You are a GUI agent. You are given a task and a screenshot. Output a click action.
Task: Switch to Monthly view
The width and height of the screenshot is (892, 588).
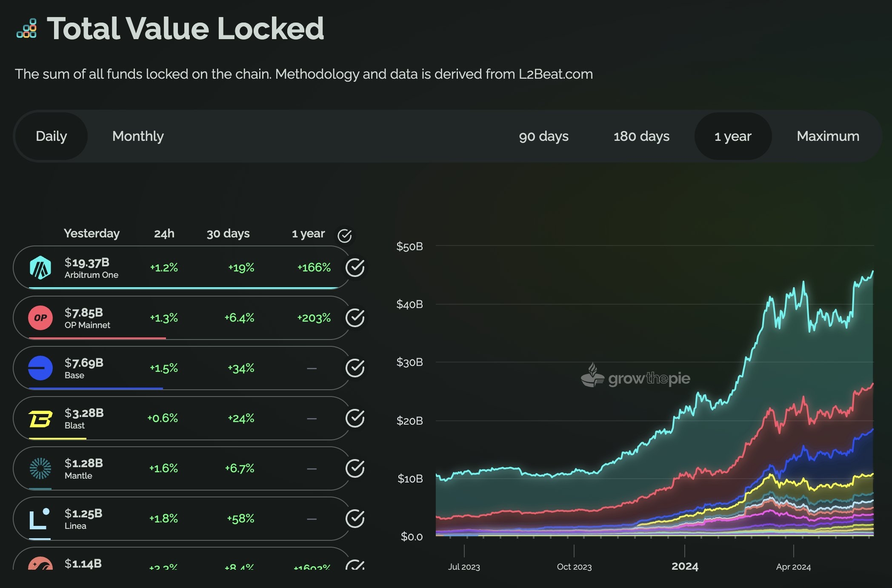[x=138, y=136]
